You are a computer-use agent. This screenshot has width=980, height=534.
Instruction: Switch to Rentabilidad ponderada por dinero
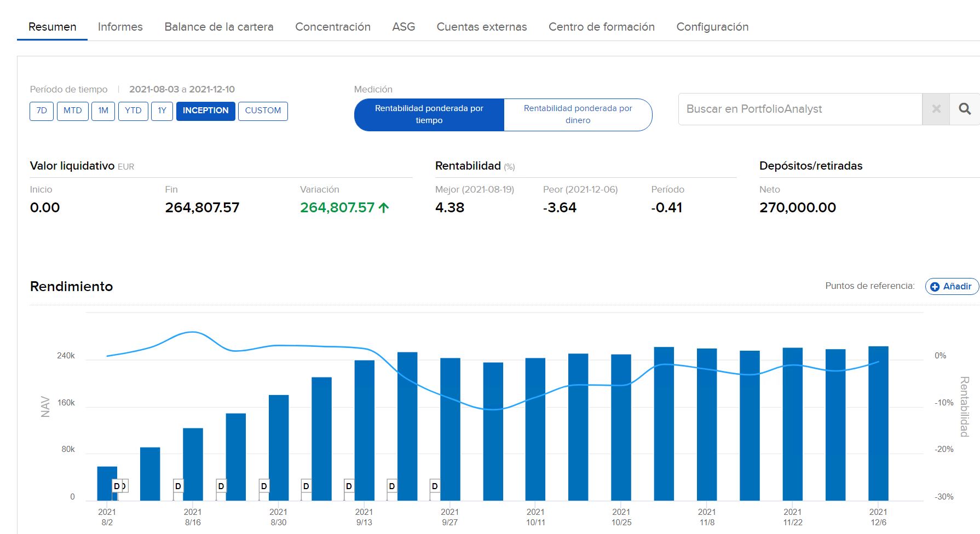(x=578, y=114)
